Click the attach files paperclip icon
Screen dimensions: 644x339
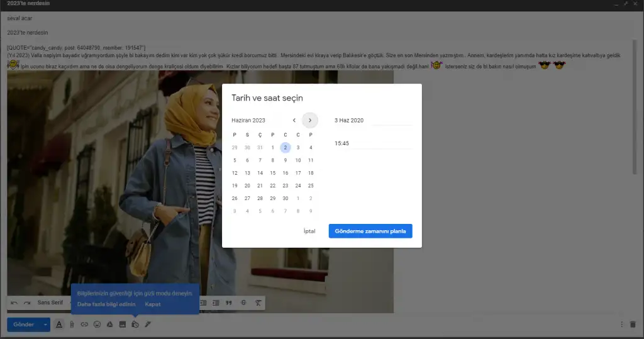pyautogui.click(x=72, y=325)
